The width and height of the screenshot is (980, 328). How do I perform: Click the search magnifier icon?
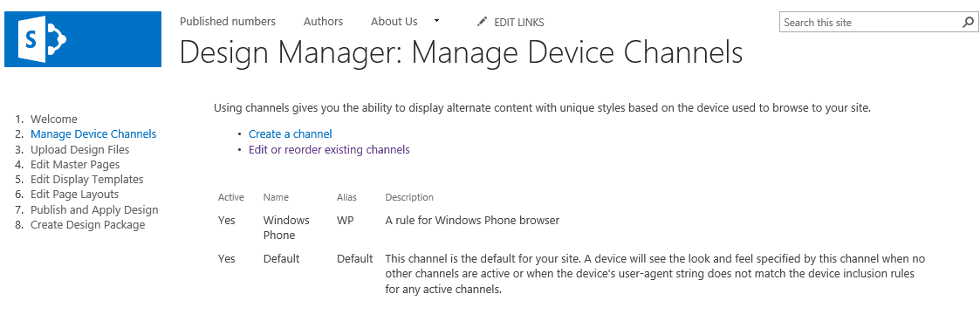tap(968, 23)
